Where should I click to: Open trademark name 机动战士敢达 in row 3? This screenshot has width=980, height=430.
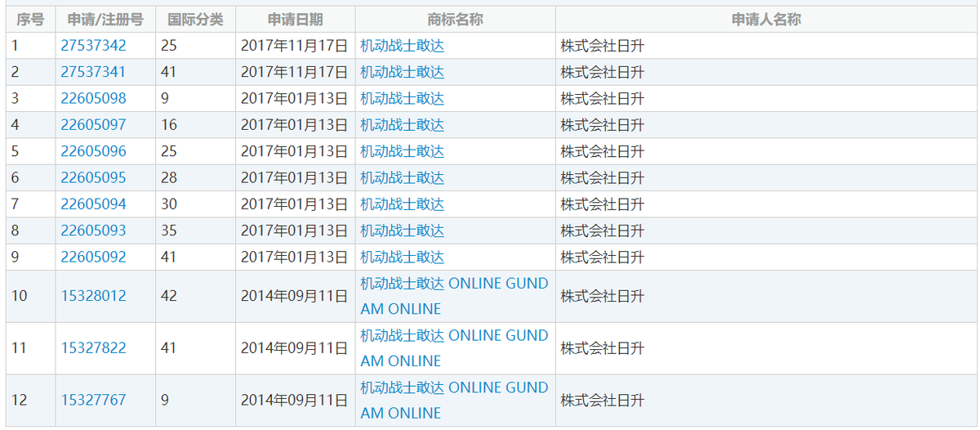403,99
